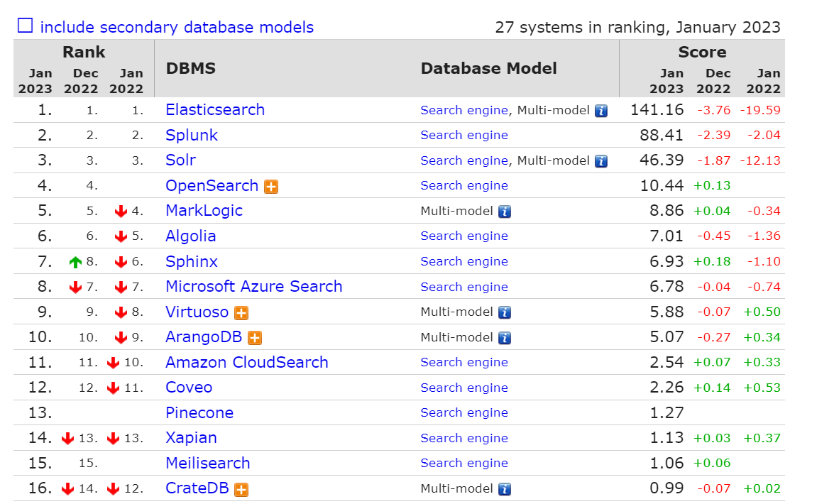Image resolution: width=834 pixels, height=504 pixels.
Task: Open the Splunk DBMS link
Action: tap(192, 135)
